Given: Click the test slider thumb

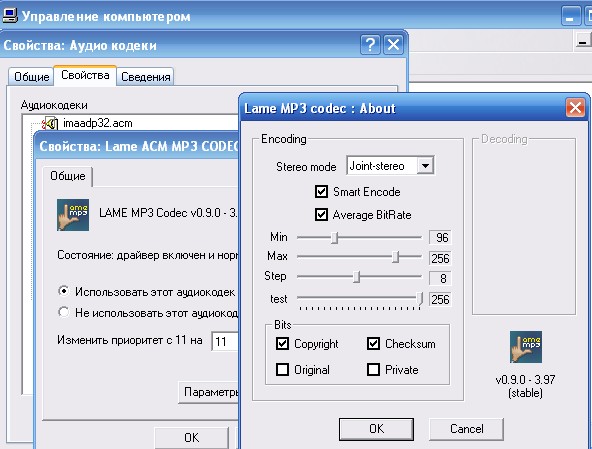Looking at the screenshot, I should point(419,298).
